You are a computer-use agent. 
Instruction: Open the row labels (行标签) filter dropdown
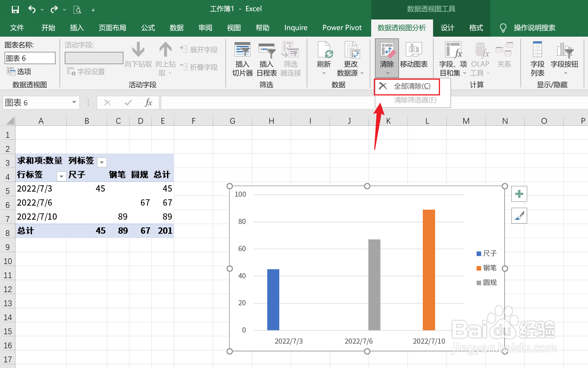pyautogui.click(x=61, y=176)
